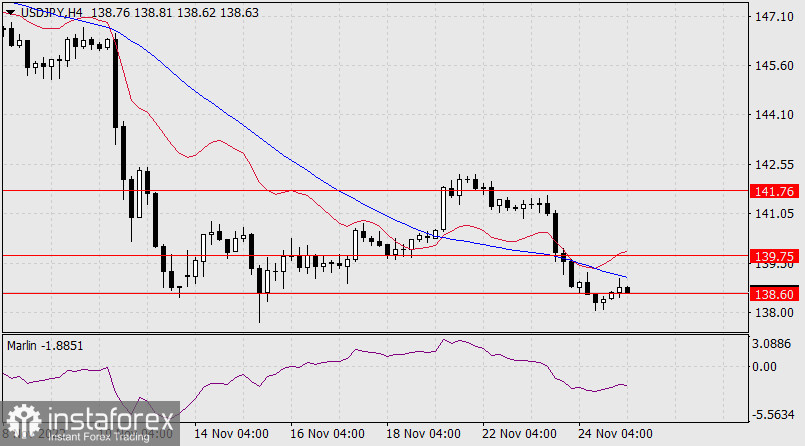Click the 14 Nov 04:00 time label
Viewport: 805px width, 446px height.
point(231,434)
